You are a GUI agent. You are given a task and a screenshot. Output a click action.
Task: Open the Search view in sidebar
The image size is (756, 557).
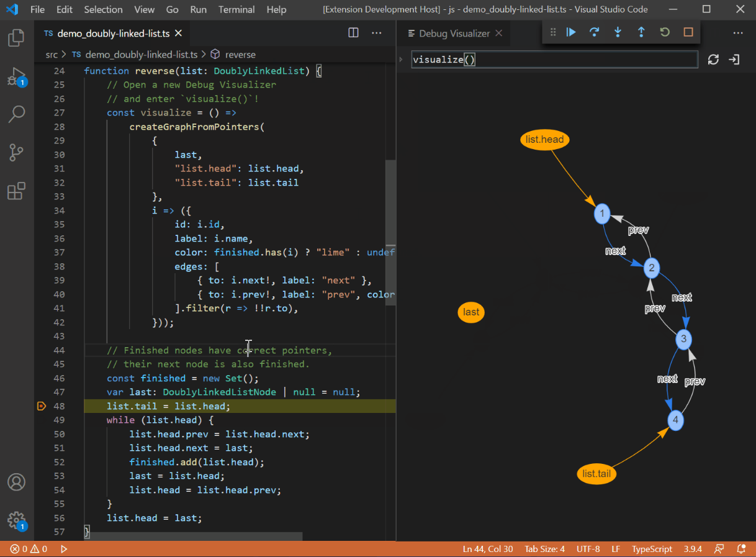coord(17,114)
